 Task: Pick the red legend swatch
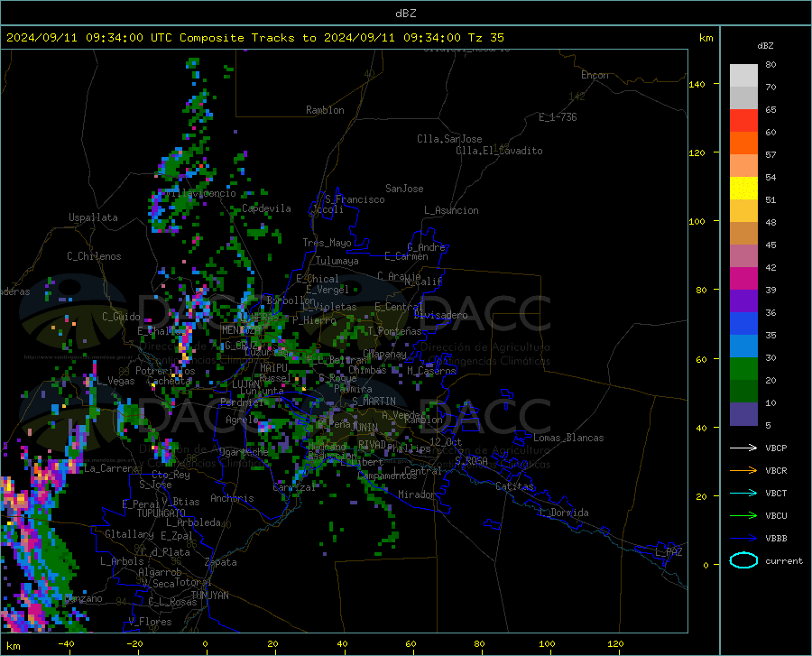coord(743,121)
